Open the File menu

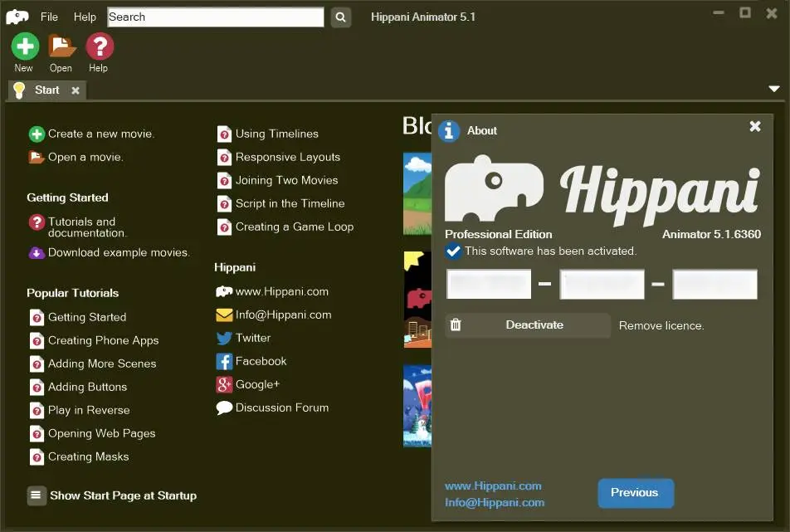49,17
